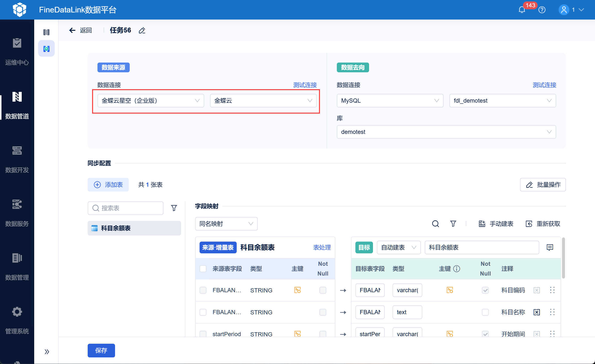Open 管理系统 in the sidebar
The image size is (595, 364).
[x=17, y=321]
